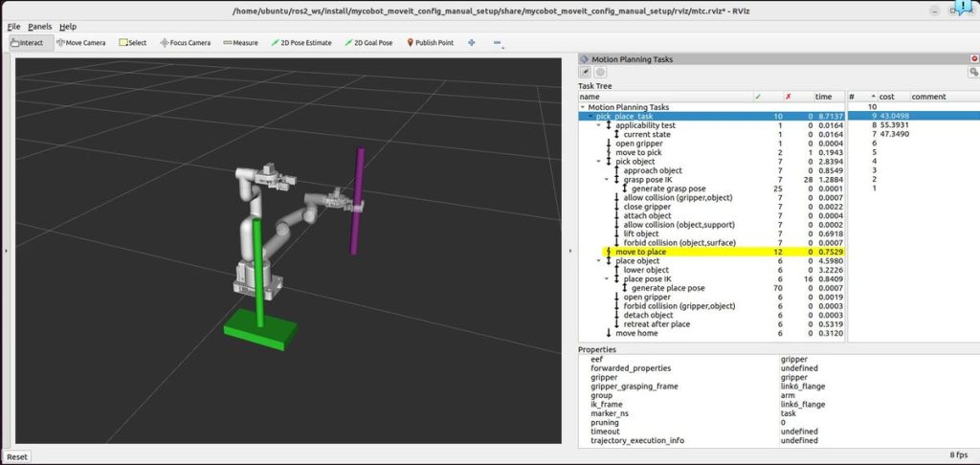Activate the 2D Pose Estimate tool
Screen dimensions: 980x465
click(301, 42)
